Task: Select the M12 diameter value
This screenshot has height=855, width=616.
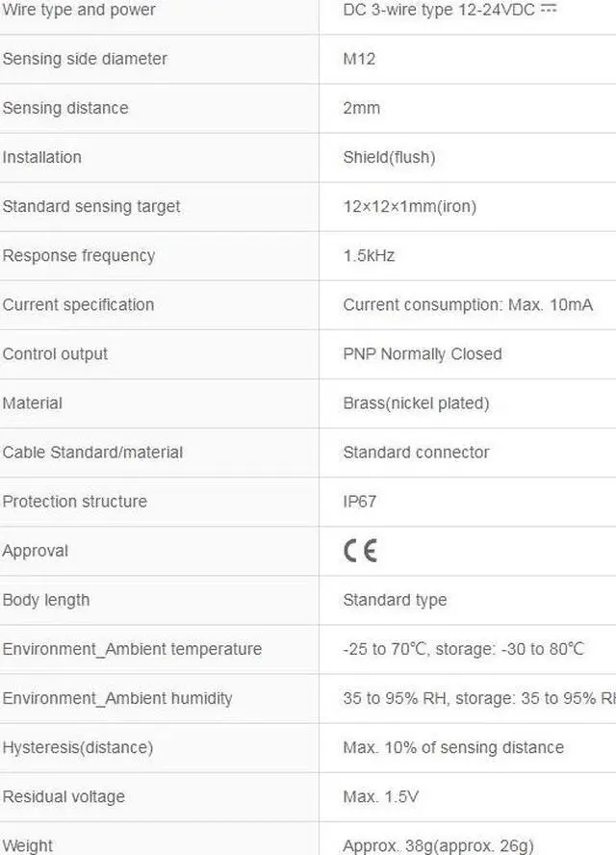Action: pyautogui.click(x=359, y=59)
